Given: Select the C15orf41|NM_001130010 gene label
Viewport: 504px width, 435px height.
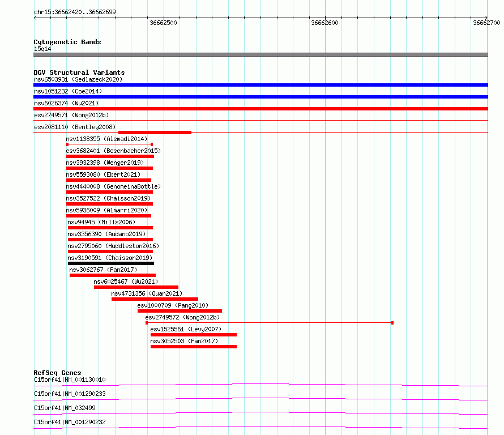Looking at the screenshot, I should pos(70,379).
